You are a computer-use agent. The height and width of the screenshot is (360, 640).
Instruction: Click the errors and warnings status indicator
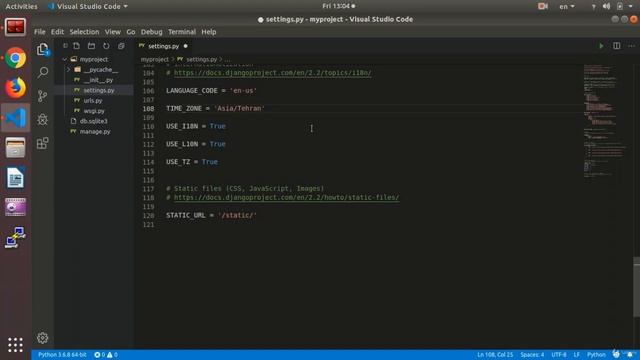coord(106,355)
